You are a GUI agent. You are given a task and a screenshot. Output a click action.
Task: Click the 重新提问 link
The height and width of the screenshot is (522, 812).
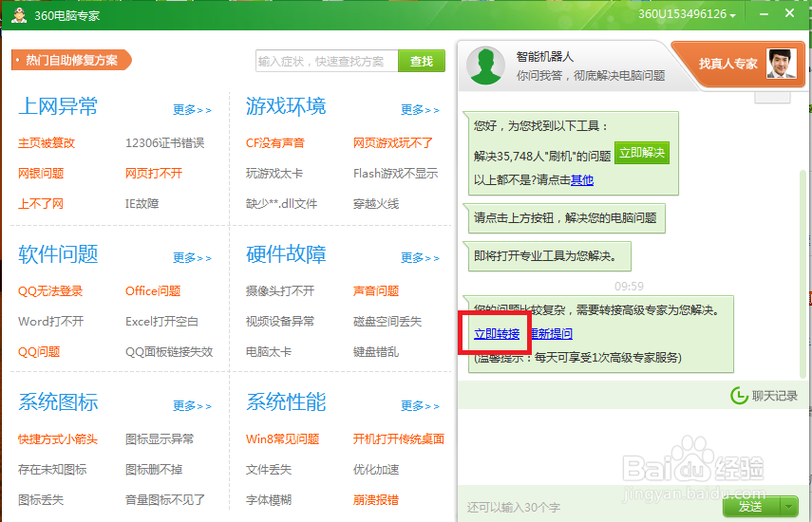pyautogui.click(x=552, y=334)
